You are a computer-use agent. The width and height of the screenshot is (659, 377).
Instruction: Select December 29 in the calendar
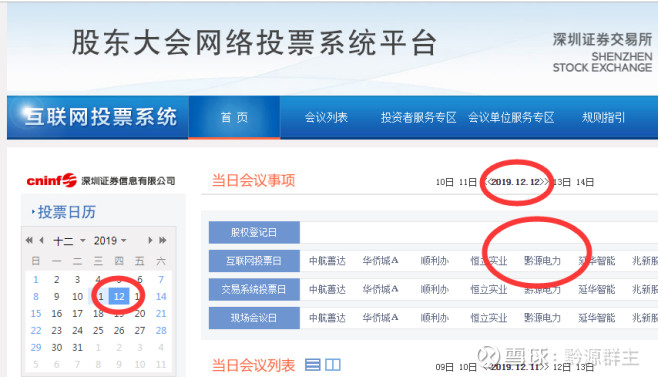pyautogui.click(x=36, y=348)
